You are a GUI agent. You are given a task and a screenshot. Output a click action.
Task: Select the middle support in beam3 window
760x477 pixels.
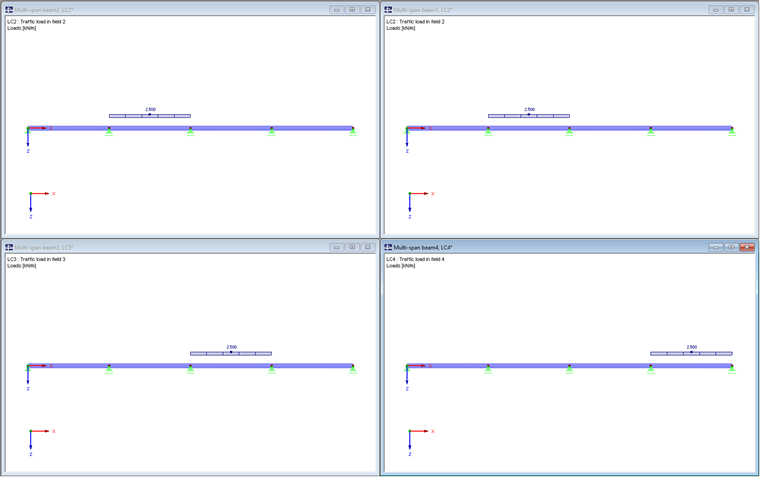coord(190,369)
